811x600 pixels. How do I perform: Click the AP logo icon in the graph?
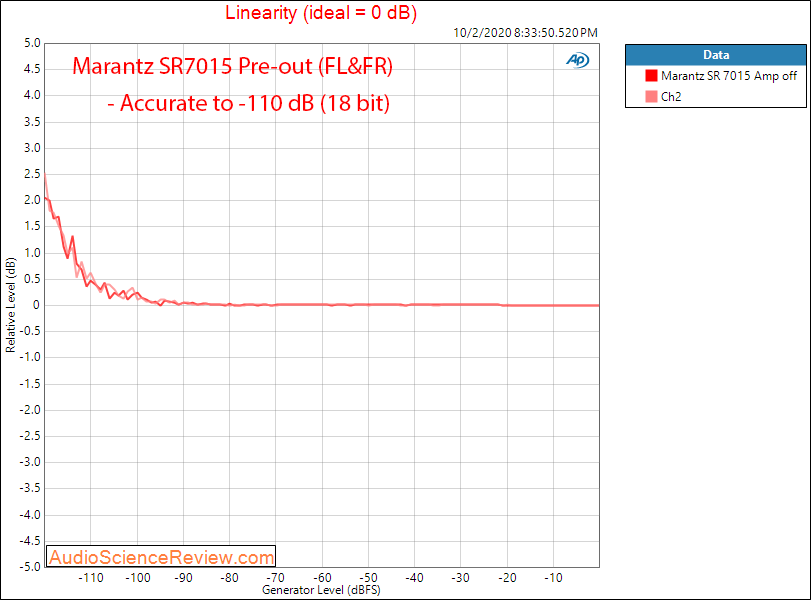tap(577, 61)
